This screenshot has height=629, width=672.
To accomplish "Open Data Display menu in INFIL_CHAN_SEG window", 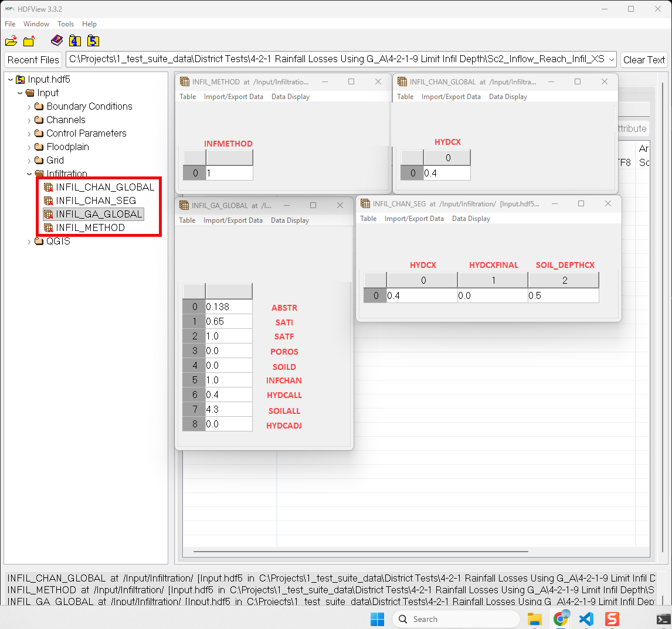I will point(471,219).
